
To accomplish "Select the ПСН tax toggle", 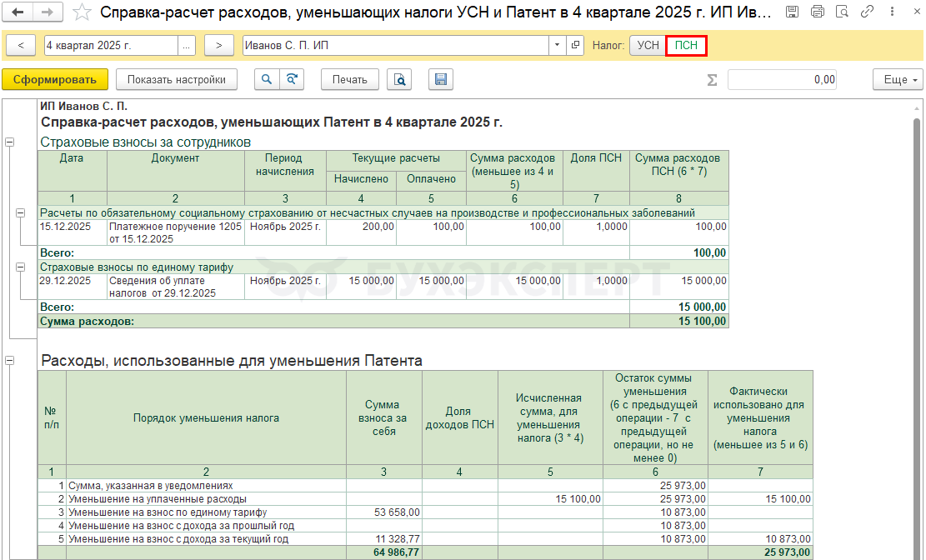I will [x=686, y=45].
